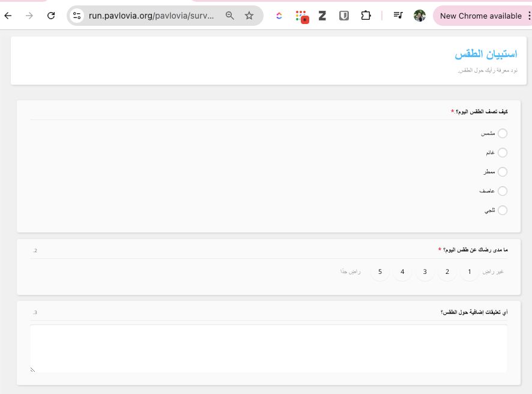Bookmark this page with the star icon
The height and width of the screenshot is (394, 532).
[249, 16]
